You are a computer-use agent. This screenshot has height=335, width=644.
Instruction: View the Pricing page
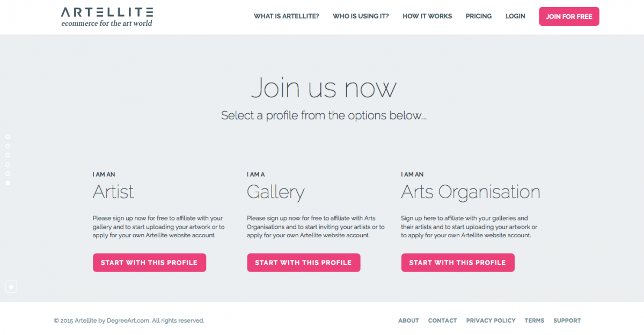[479, 16]
